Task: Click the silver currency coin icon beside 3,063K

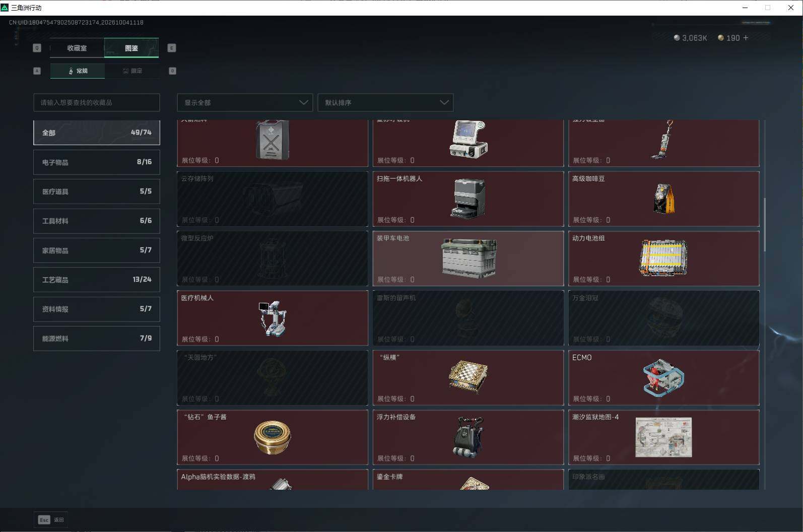Action: point(677,38)
